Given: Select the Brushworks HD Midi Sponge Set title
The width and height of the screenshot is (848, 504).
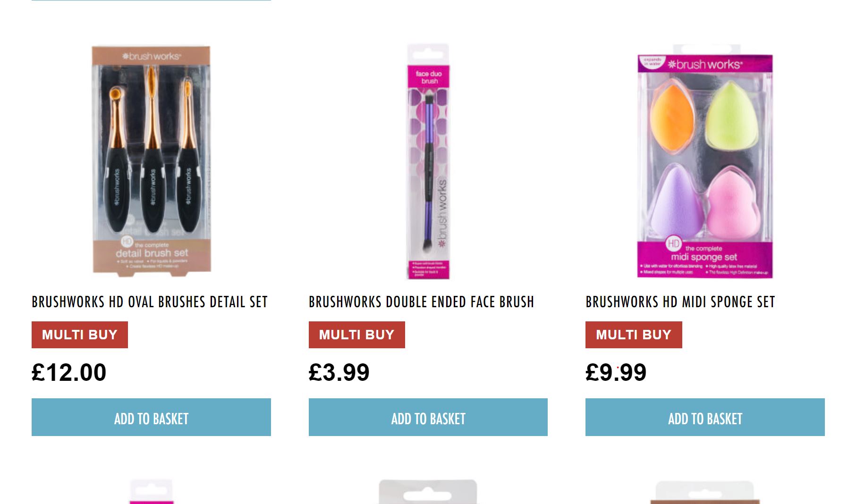Looking at the screenshot, I should [680, 302].
